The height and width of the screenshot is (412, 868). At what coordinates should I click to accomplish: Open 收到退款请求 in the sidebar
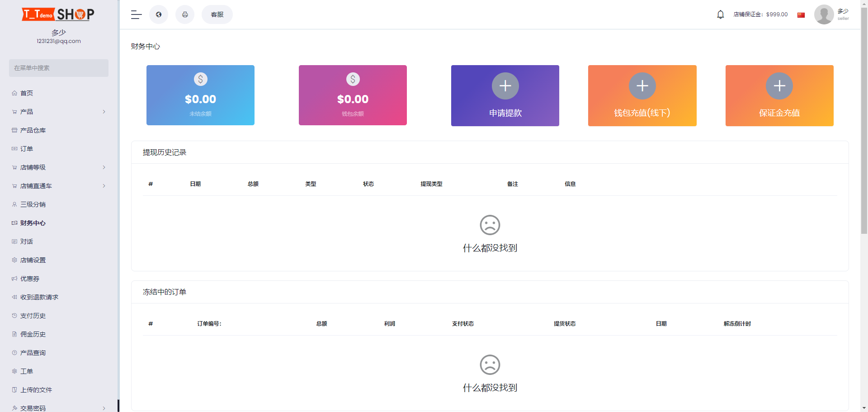tap(38, 297)
